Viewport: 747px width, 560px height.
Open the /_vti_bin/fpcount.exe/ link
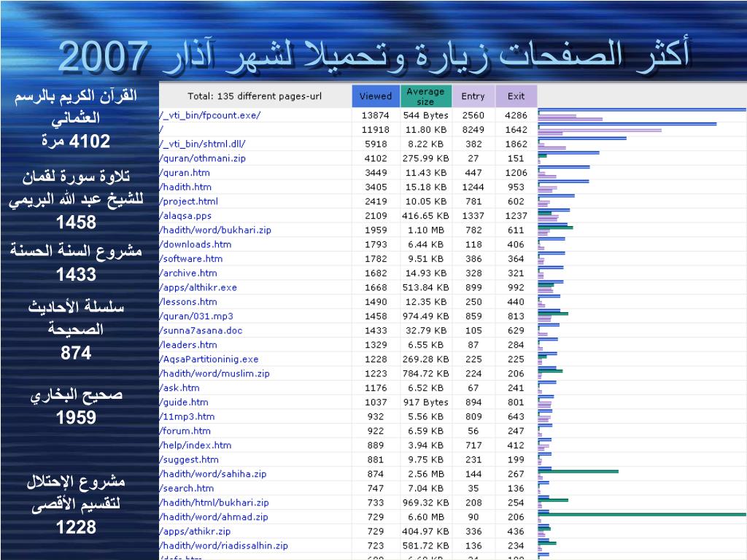click(210, 115)
